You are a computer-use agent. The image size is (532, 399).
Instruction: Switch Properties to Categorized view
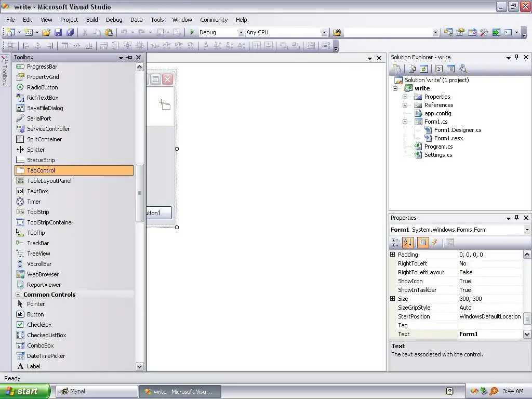395,242
